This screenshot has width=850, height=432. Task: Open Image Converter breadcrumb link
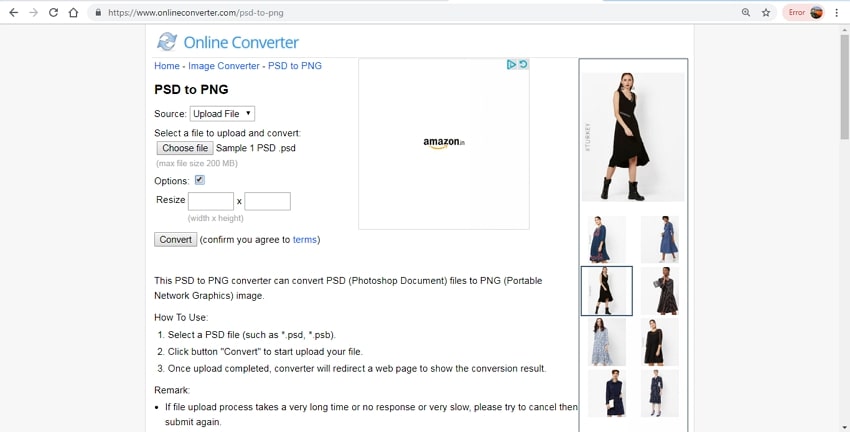[224, 66]
